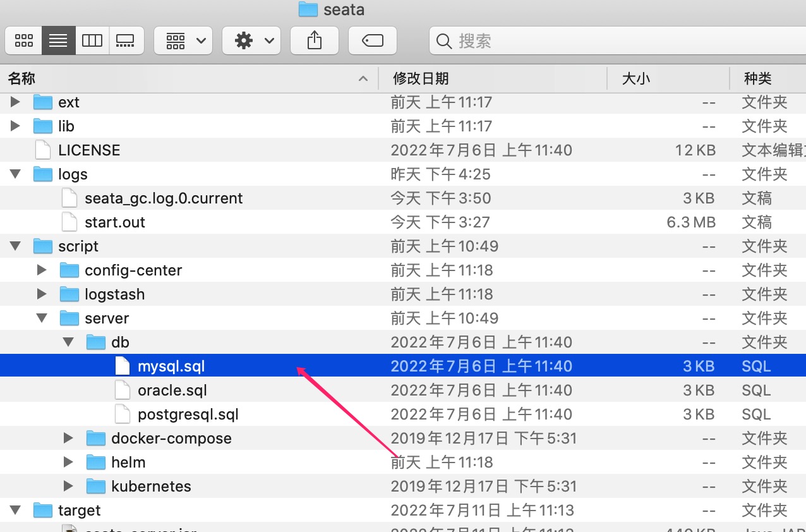The height and width of the screenshot is (532, 806).
Task: Open the gear action menu
Action: tap(251, 41)
